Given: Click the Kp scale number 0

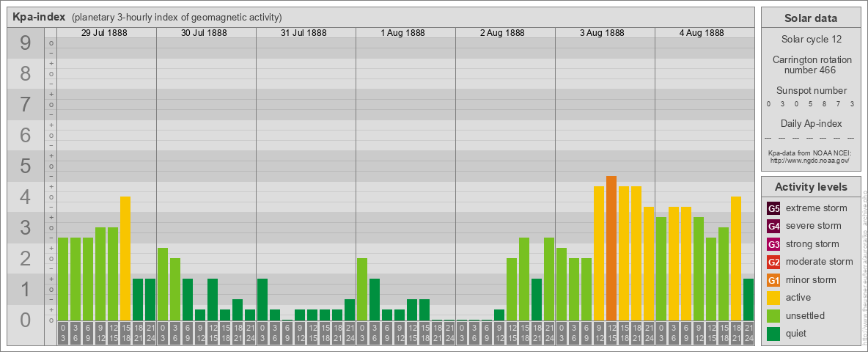Looking at the screenshot, I should coord(26,320).
